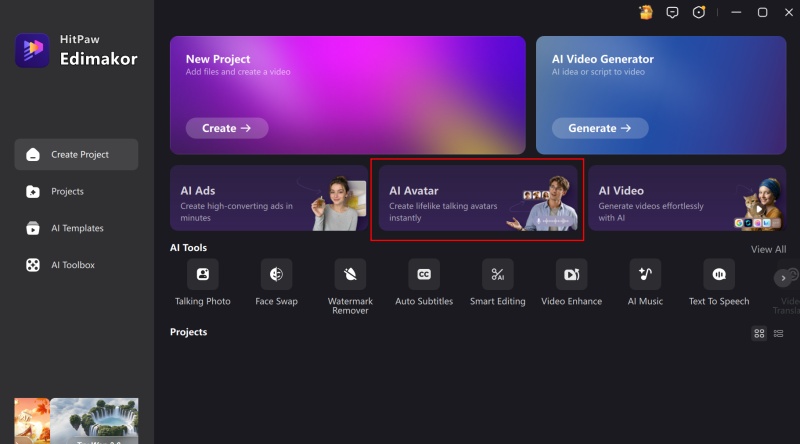The width and height of the screenshot is (800, 444).
Task: Open the AI Video card
Action: click(687, 198)
